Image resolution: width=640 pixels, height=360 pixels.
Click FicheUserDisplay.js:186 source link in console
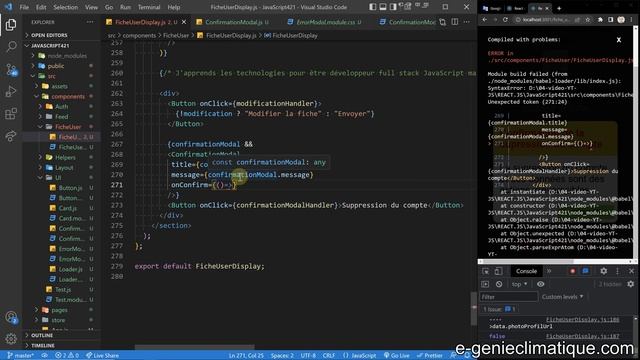click(x=582, y=320)
